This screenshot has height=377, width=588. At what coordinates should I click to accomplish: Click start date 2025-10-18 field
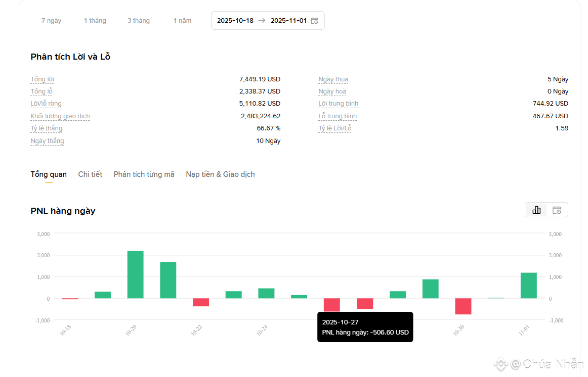235,21
